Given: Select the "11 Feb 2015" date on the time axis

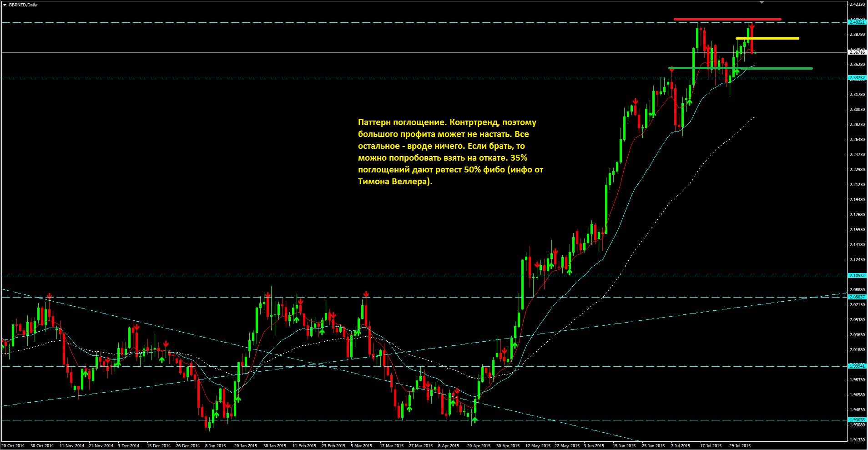Looking at the screenshot, I should [x=304, y=446].
